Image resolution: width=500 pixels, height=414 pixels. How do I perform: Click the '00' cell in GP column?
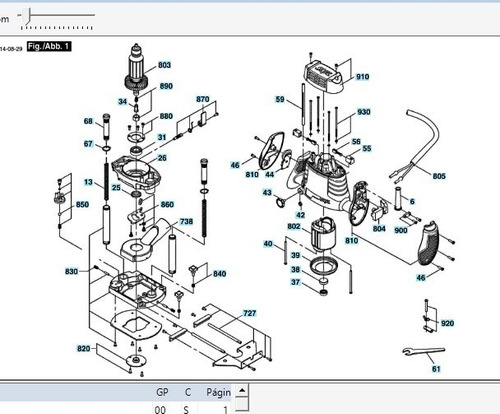point(160,409)
